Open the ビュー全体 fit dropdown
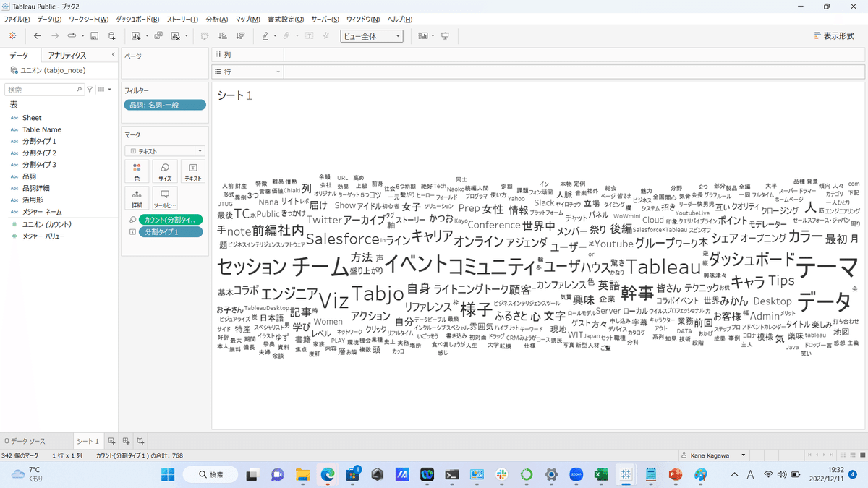The height and width of the screenshot is (488, 868). tap(372, 36)
